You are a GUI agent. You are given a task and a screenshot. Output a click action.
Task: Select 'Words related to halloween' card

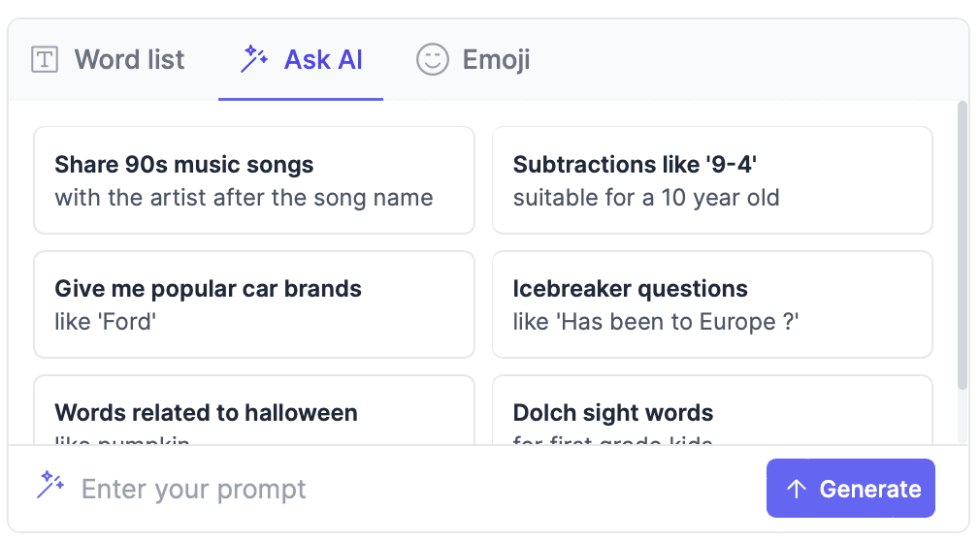pos(254,413)
